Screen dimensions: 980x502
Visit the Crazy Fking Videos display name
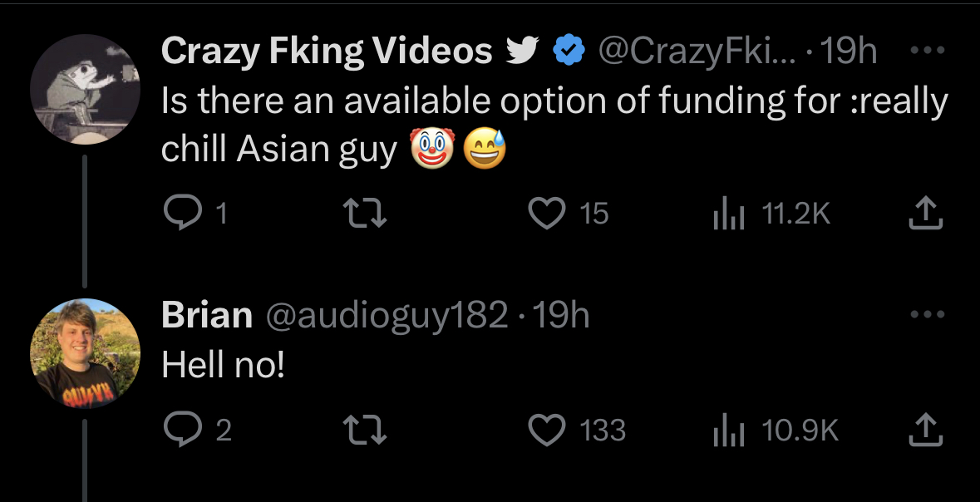327,52
